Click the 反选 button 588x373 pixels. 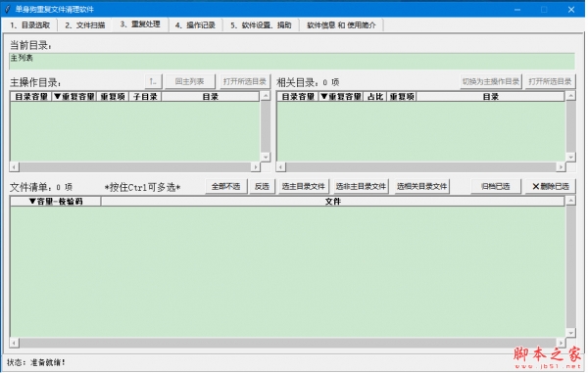pyautogui.click(x=262, y=186)
